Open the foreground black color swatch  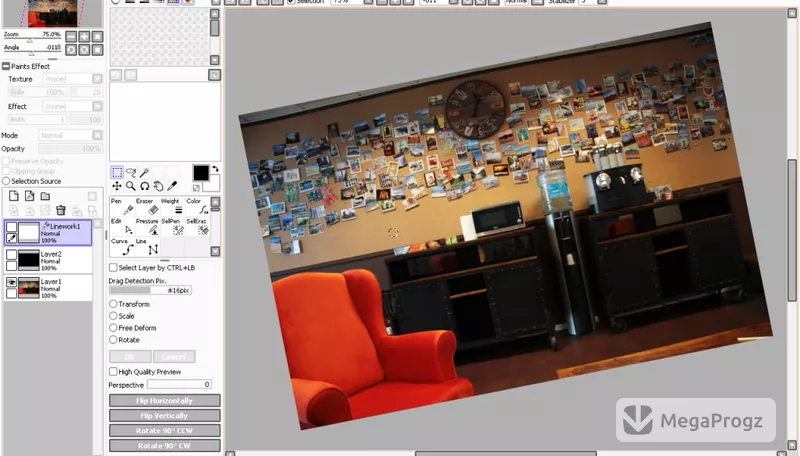point(201,173)
